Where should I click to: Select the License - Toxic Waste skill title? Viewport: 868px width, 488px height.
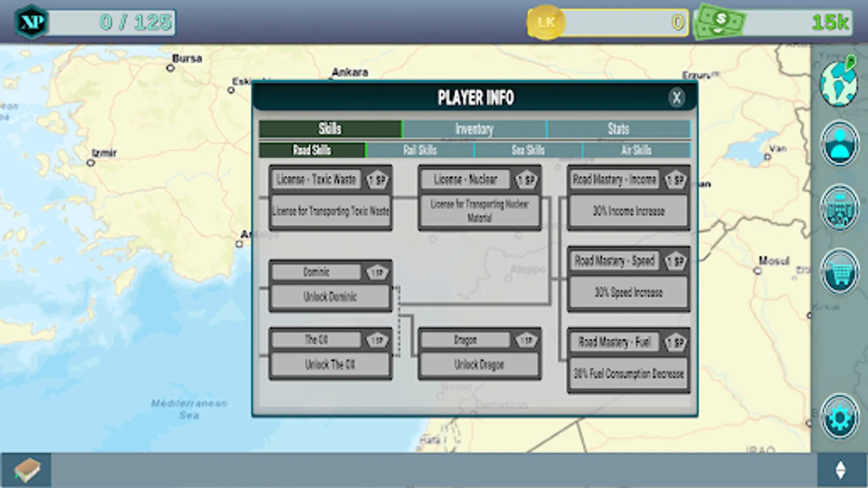316,179
